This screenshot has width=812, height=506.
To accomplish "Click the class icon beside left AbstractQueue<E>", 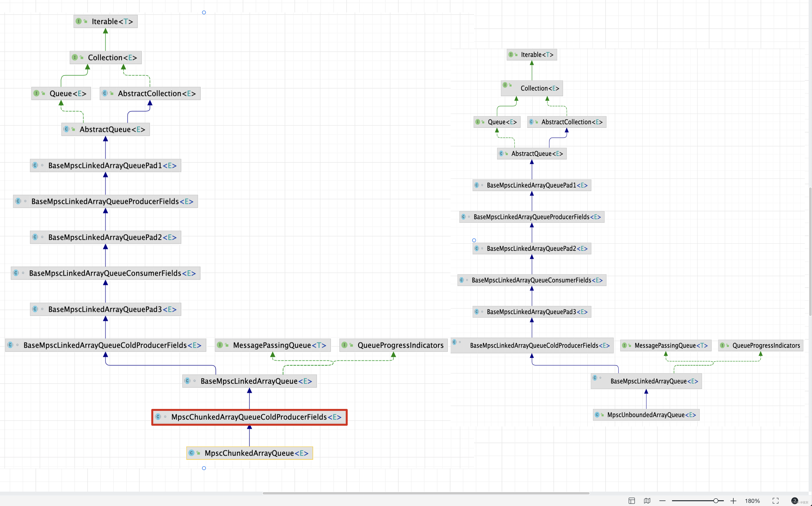I will (x=66, y=129).
